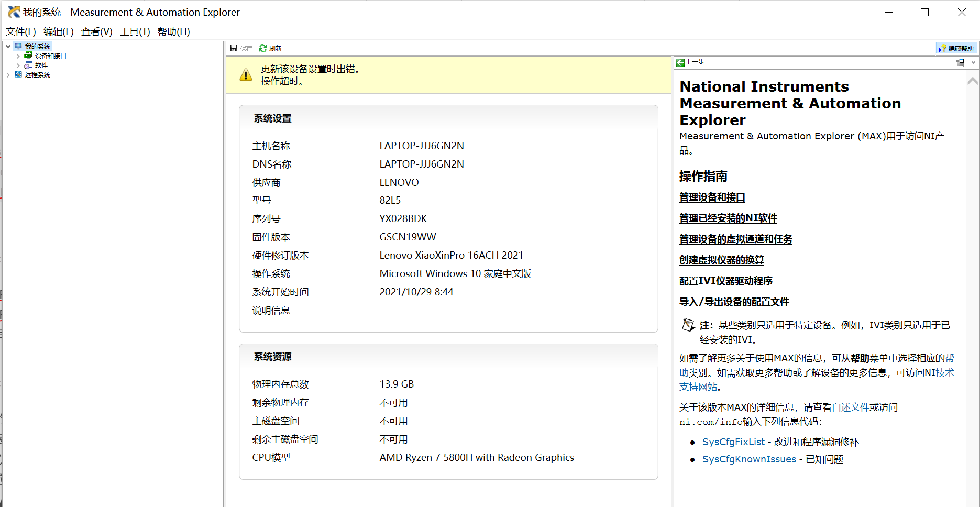Viewport: 980px width, 507px height.
Task: Open the SysCfgKnownIssues info code link
Action: click(749, 459)
